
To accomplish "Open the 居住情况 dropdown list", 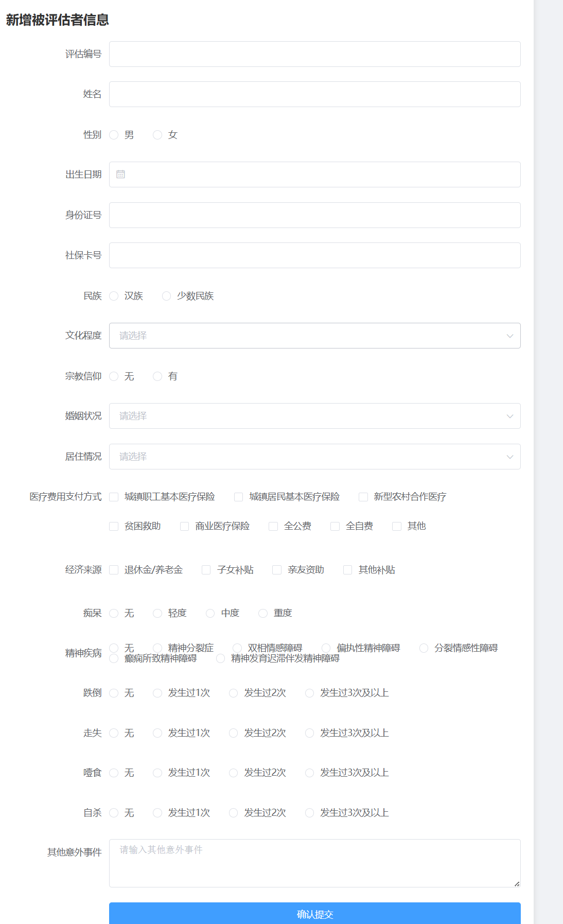I will tap(315, 457).
